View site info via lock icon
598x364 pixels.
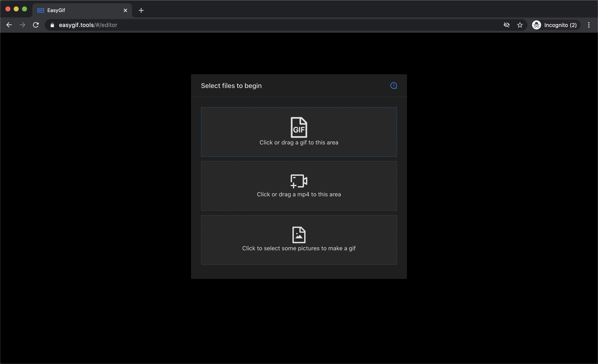click(52, 25)
